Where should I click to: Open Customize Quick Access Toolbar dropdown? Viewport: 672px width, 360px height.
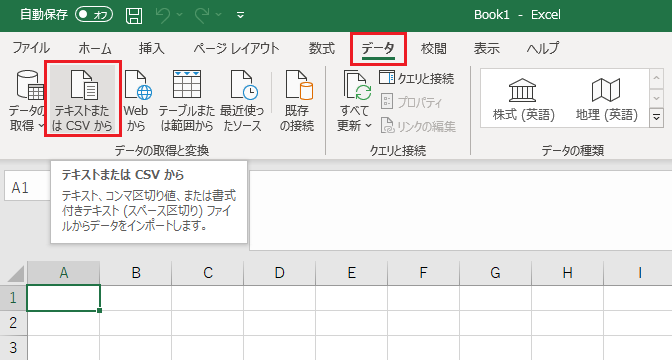click(240, 15)
